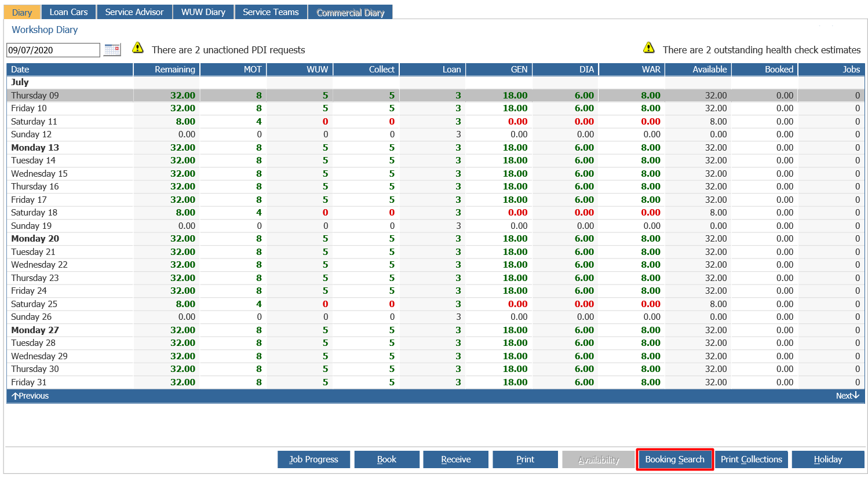Go to Next diary period
The height and width of the screenshot is (478, 868).
point(847,396)
